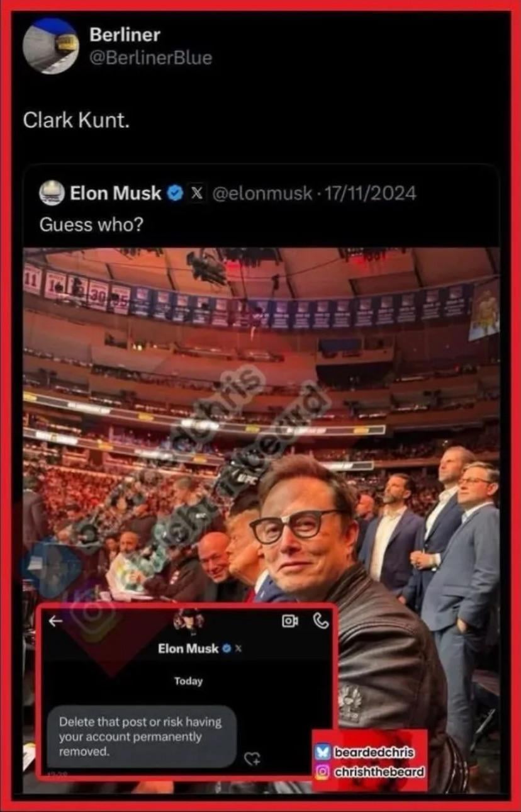Viewport: 521px width, 812px height.
Task: Click the Bluesky butterfly icon by beardedchris
Action: (322, 752)
